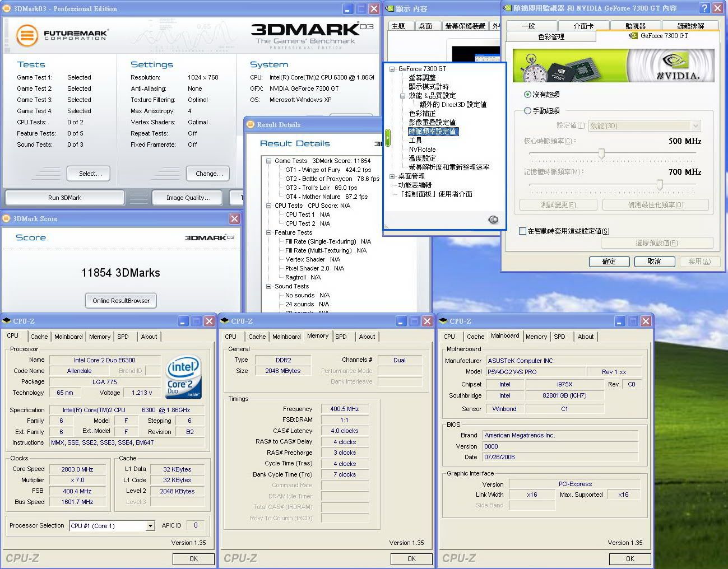
Task: Click 確定 button in NVIDIA dialog
Action: tap(609, 262)
